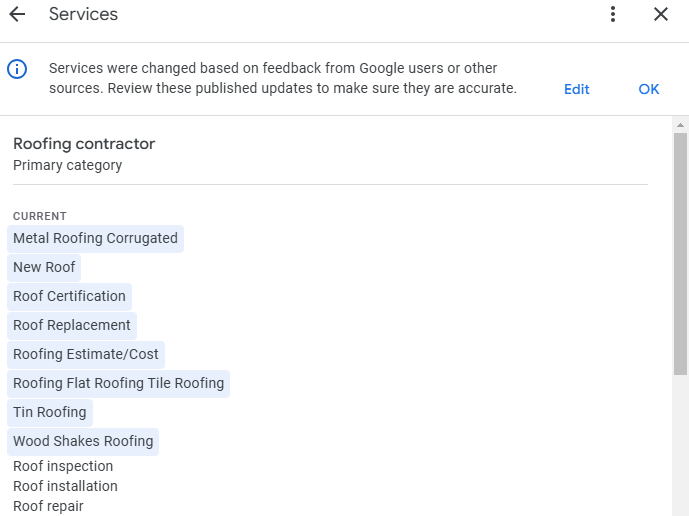The image size is (689, 516).
Task: Click the Roof repair service
Action: click(48, 506)
